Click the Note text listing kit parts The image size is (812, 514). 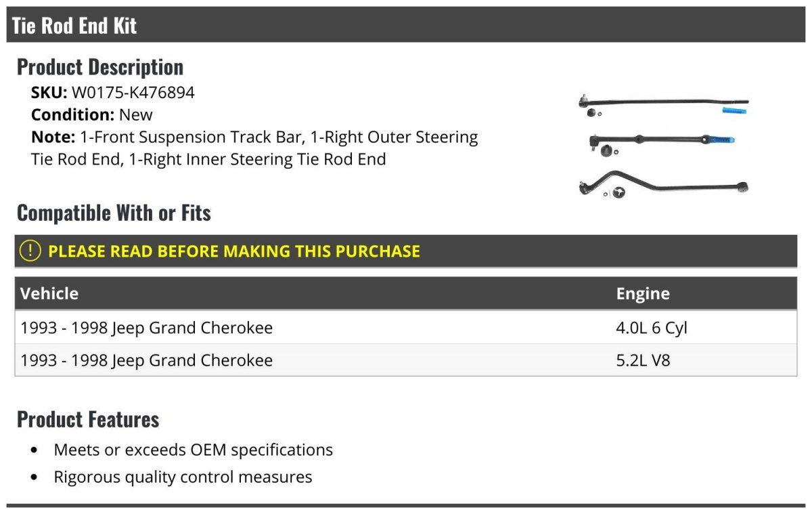click(254, 148)
